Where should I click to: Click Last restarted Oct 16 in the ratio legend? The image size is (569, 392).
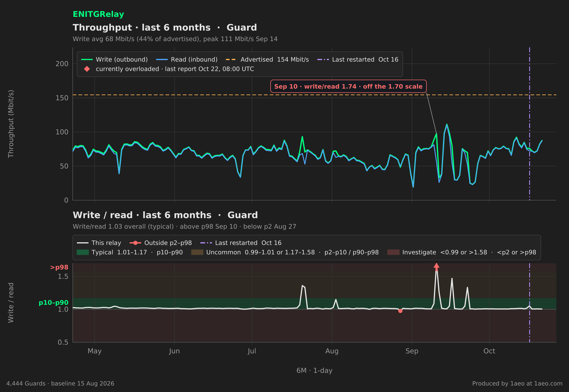(241, 243)
